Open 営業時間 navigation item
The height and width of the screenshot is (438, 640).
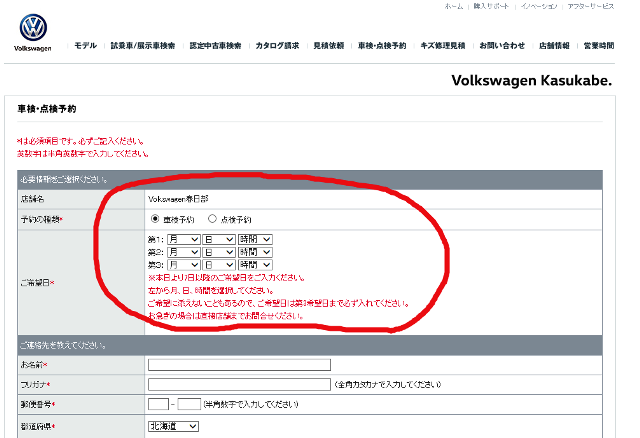(x=599, y=45)
